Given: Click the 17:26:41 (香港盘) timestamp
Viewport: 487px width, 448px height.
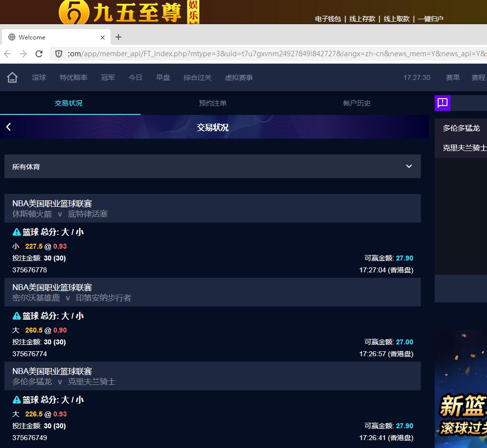Looking at the screenshot, I should [x=386, y=438].
